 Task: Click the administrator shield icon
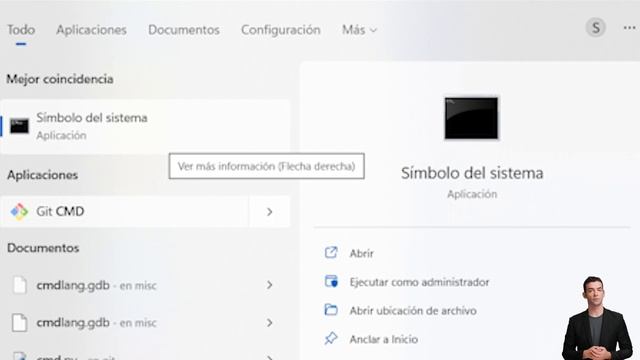(331, 281)
